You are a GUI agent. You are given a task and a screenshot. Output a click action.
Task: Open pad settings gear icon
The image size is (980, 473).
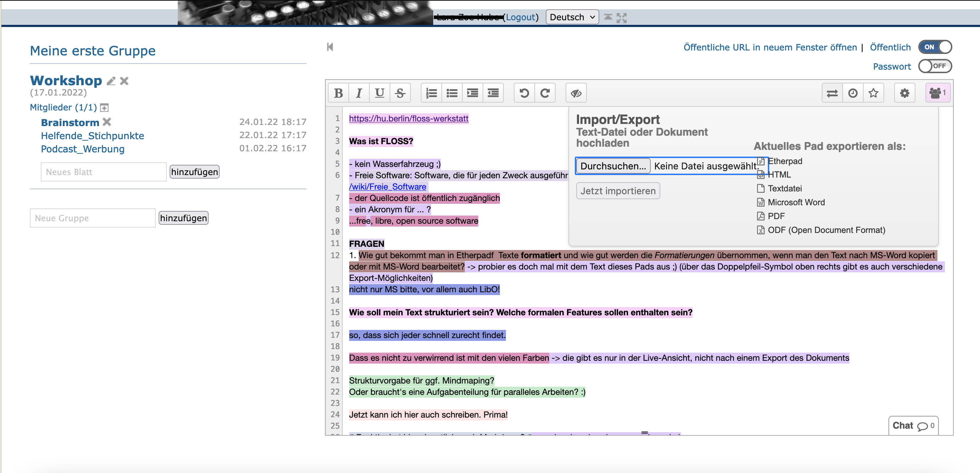pos(905,93)
